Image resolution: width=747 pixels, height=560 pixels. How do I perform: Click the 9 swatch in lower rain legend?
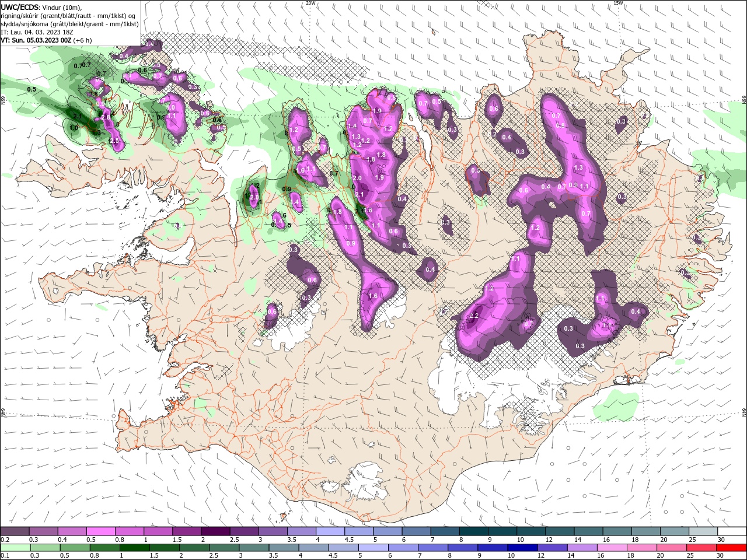(x=493, y=547)
